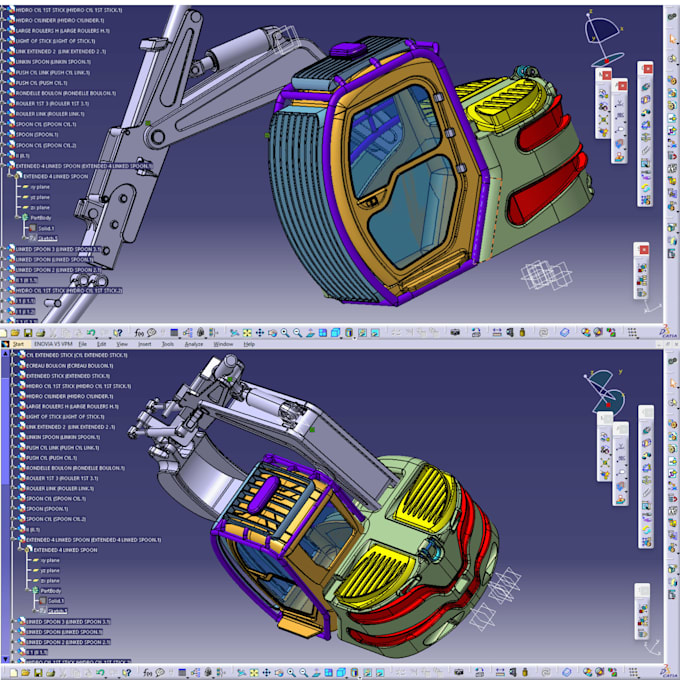Click Angle Constraint icon in top floating toolbar
The image size is (680, 680).
coord(646,124)
